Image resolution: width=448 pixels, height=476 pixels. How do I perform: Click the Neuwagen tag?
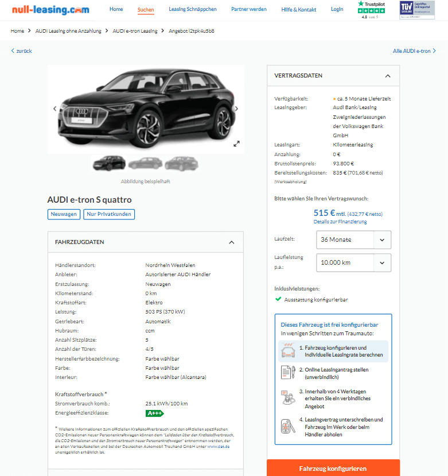[x=64, y=214]
